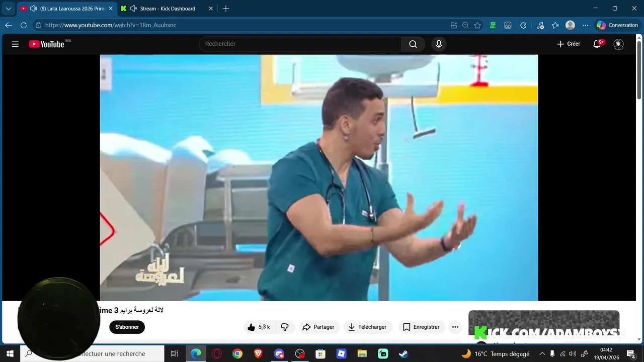The image size is (644, 362).
Task: Add page to favorites with star icon
Action: [x=477, y=25]
